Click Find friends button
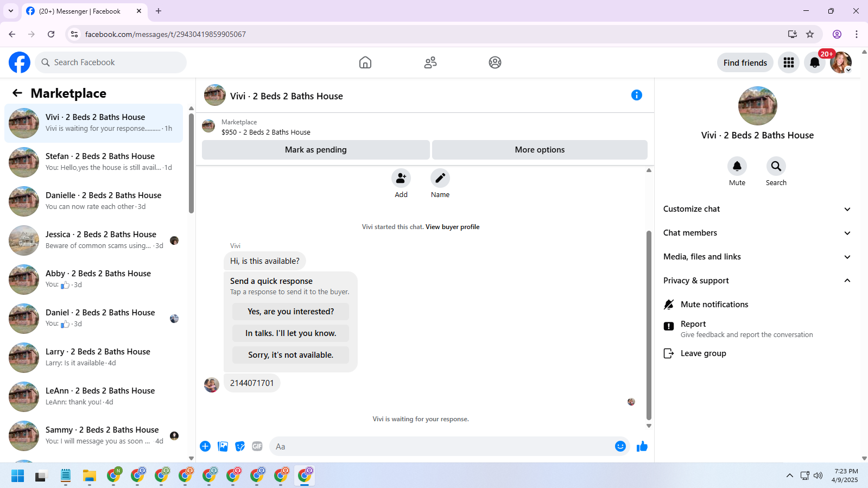The height and width of the screenshot is (488, 868). [745, 62]
